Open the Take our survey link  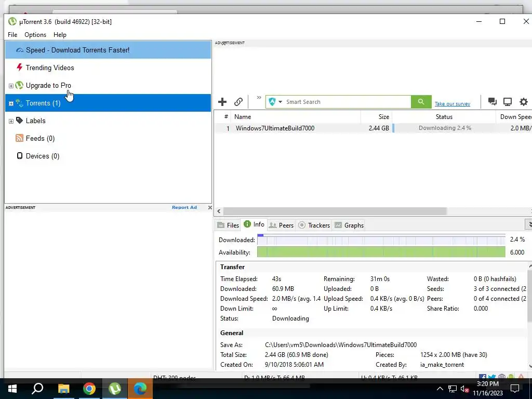click(453, 104)
